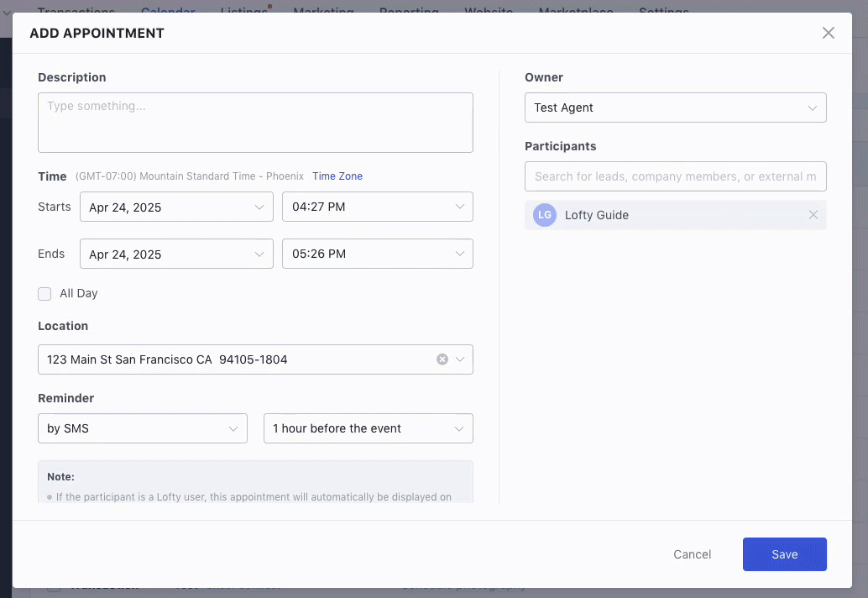Open the reminder timing dropdown
The width and height of the screenshot is (868, 598).
(368, 428)
